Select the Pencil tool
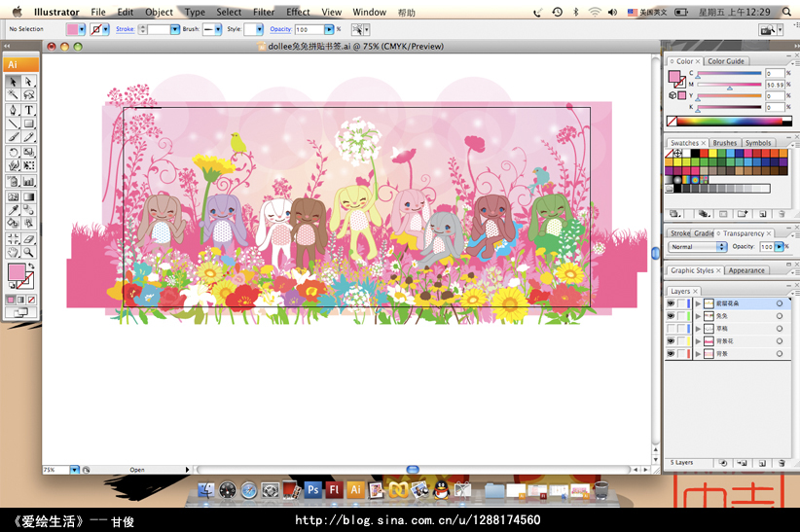800x532 pixels. point(29,137)
